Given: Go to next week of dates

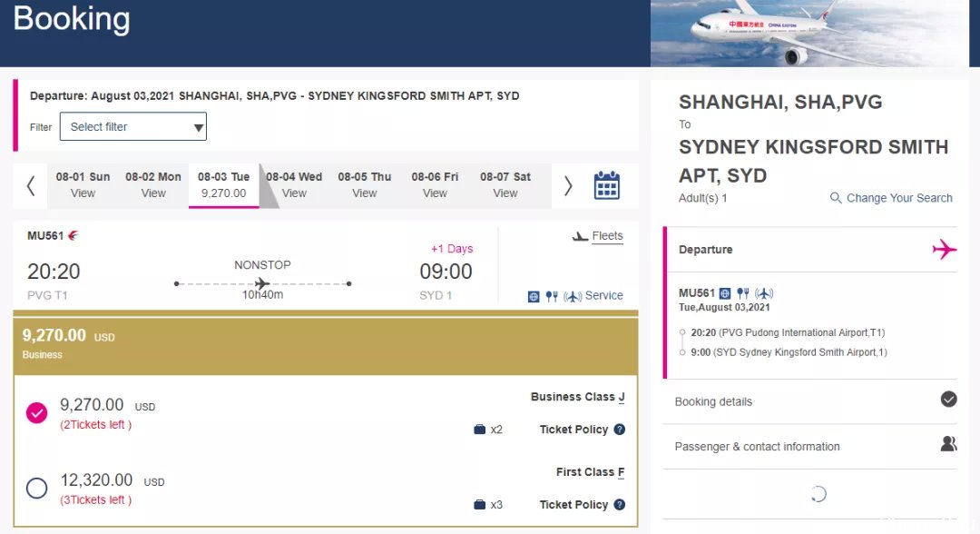Looking at the screenshot, I should pyautogui.click(x=568, y=185).
